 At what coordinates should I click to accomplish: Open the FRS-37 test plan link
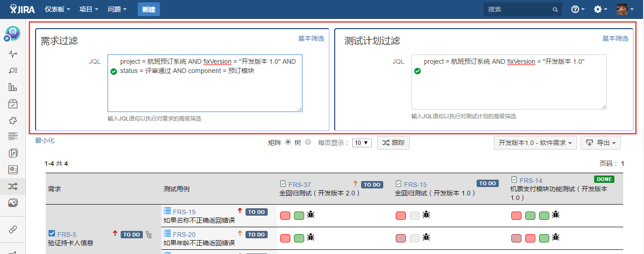300,185
